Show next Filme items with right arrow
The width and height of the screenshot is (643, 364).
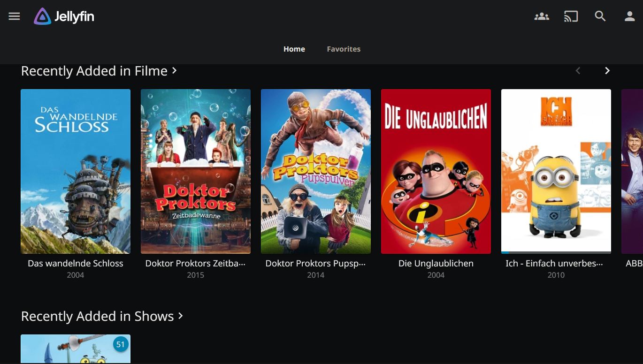(x=607, y=71)
